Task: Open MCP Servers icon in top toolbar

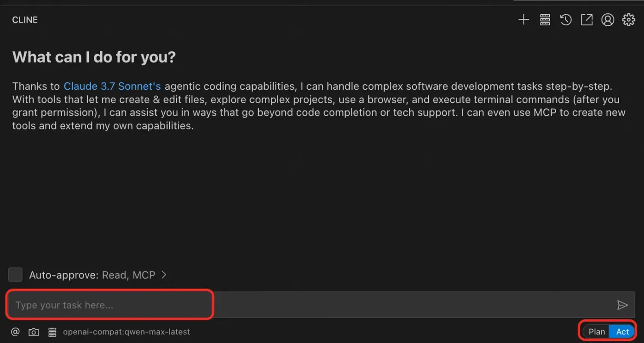Action: 545,20
